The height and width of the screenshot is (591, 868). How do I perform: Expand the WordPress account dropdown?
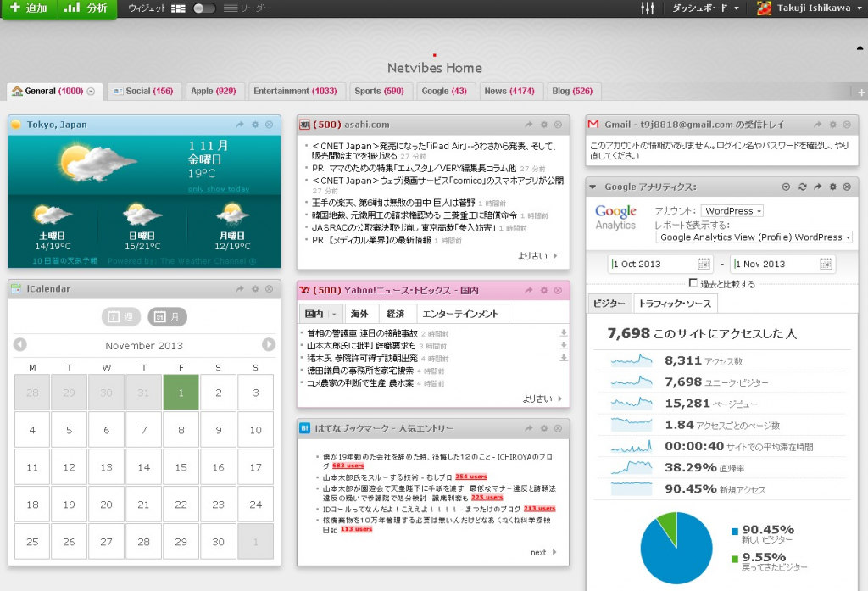click(x=732, y=211)
